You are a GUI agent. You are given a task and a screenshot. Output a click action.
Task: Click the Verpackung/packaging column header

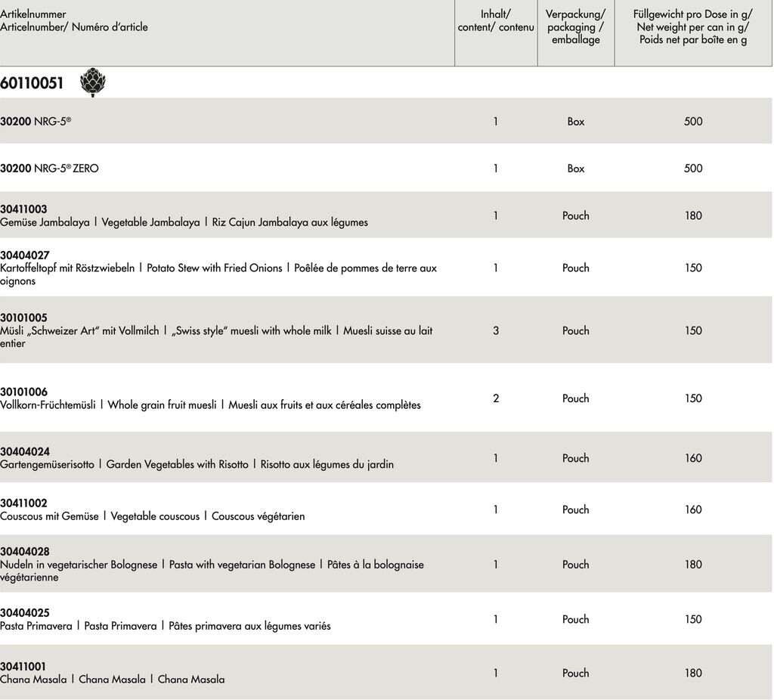575,27
